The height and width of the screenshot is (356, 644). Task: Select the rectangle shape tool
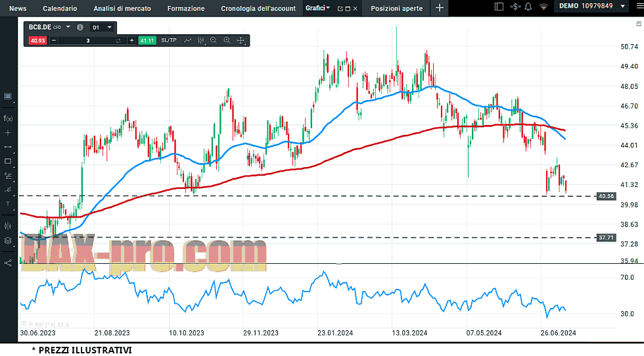tap(8, 161)
